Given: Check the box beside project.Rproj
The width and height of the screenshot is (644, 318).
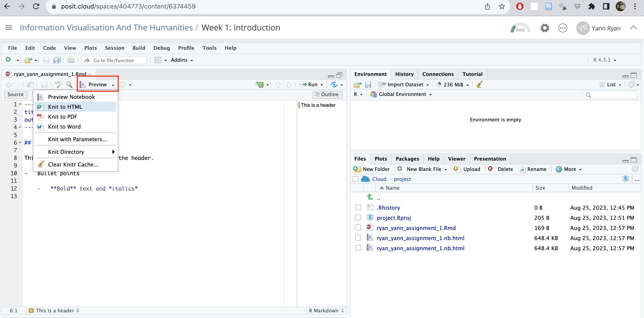Looking at the screenshot, I should (x=358, y=217).
